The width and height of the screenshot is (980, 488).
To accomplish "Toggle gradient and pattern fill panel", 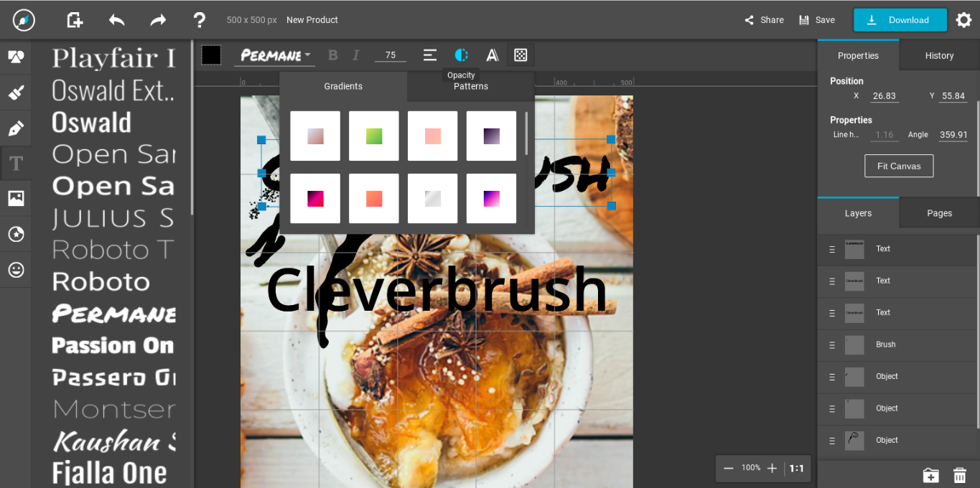I will (x=521, y=55).
